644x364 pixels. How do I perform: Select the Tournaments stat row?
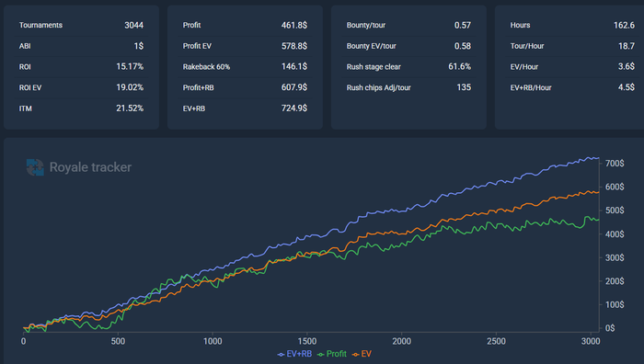[81, 25]
